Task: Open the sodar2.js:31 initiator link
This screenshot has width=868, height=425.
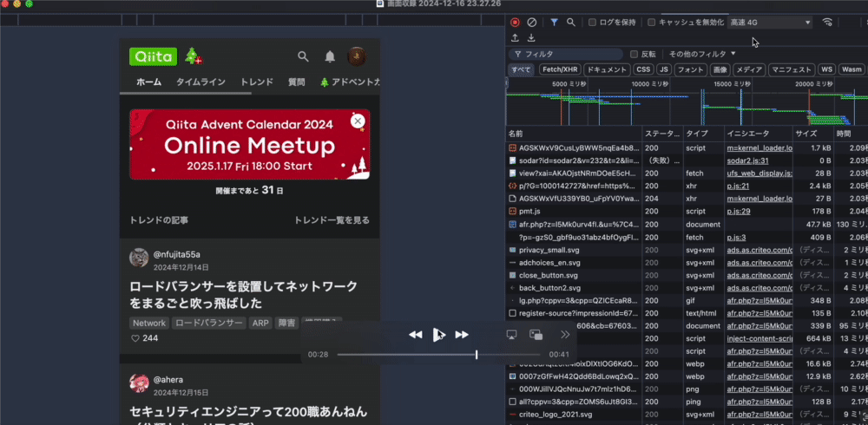Action: tap(747, 161)
